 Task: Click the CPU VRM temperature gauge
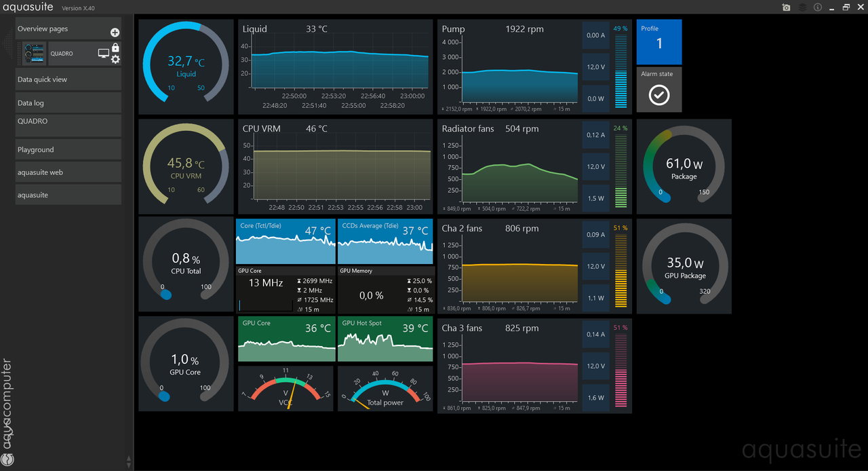coord(186,166)
